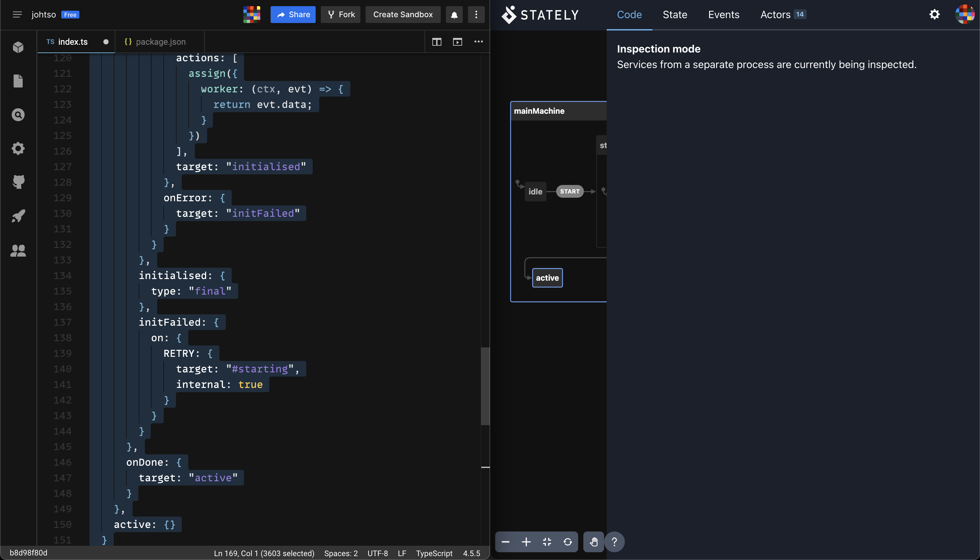Click the Share button

coord(293,15)
